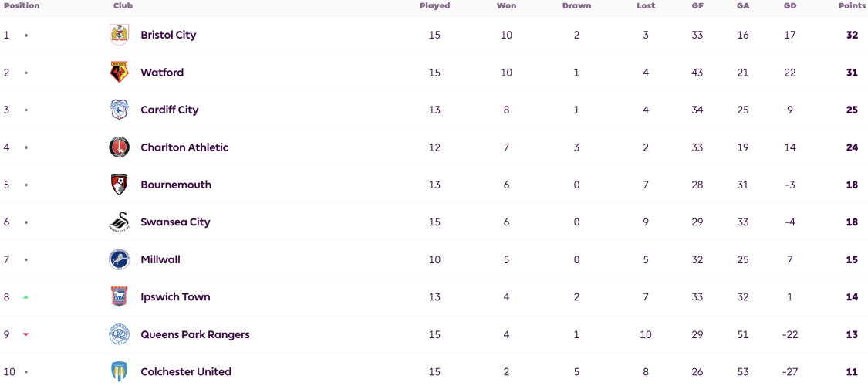Open the Queens Park Rangers link
The width and height of the screenshot is (868, 386).
195,334
